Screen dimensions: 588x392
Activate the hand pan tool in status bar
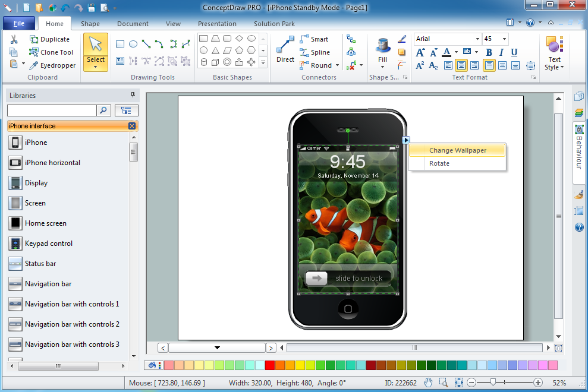(428, 383)
